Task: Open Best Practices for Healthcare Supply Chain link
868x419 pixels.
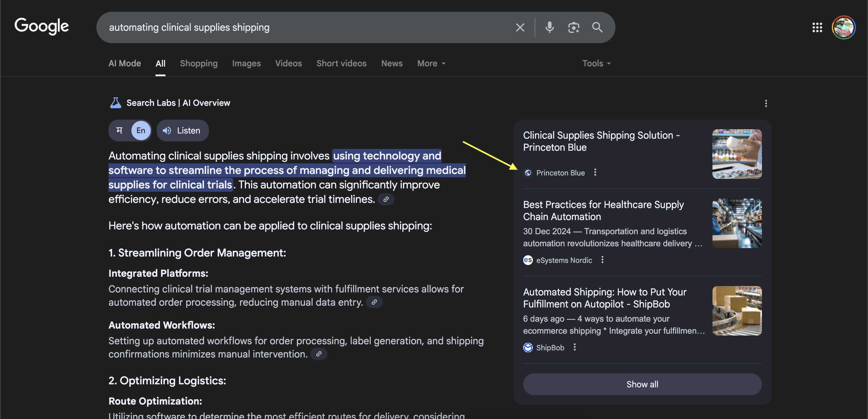Action: [603, 211]
